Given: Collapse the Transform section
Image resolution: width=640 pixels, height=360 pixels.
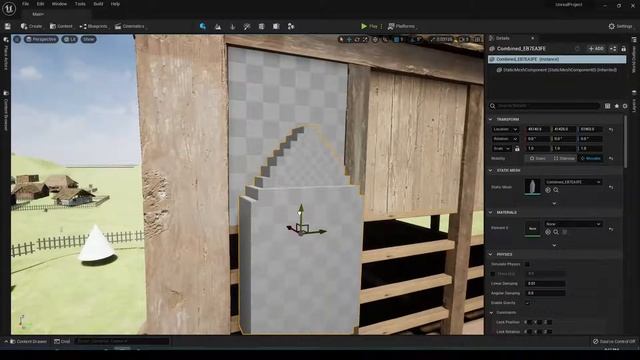Looking at the screenshot, I should 491,119.
